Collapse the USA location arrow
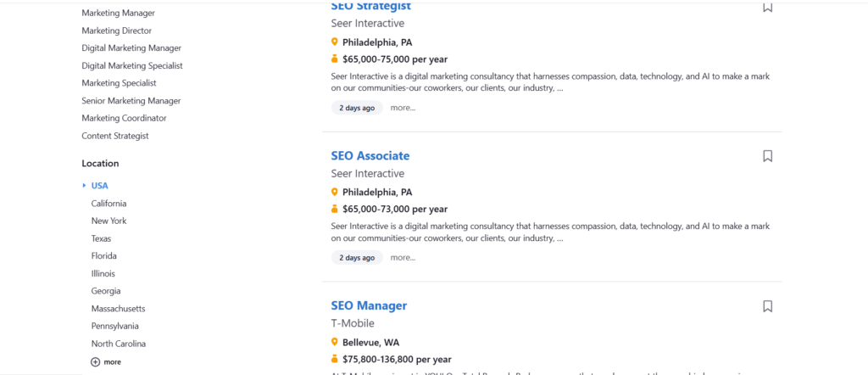Image resolution: width=868 pixels, height=375 pixels. [x=84, y=186]
